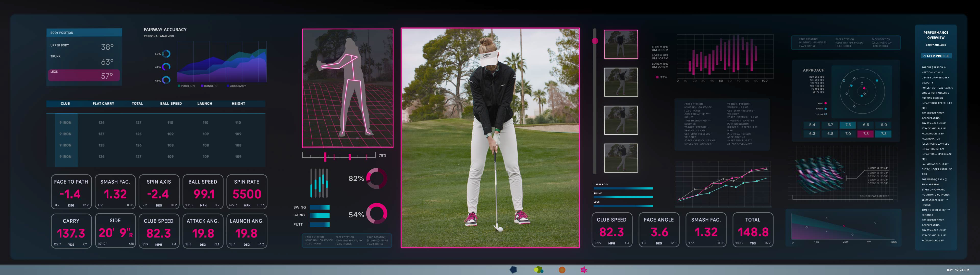Image resolution: width=980 pixels, height=275 pixels.
Task: Click the dark blue pentagon taskbar icon
Action: pyautogui.click(x=513, y=270)
